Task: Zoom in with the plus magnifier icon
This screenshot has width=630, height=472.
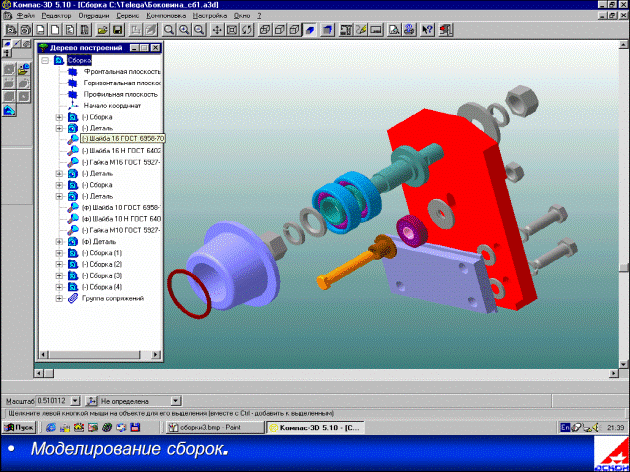Action: (184, 30)
